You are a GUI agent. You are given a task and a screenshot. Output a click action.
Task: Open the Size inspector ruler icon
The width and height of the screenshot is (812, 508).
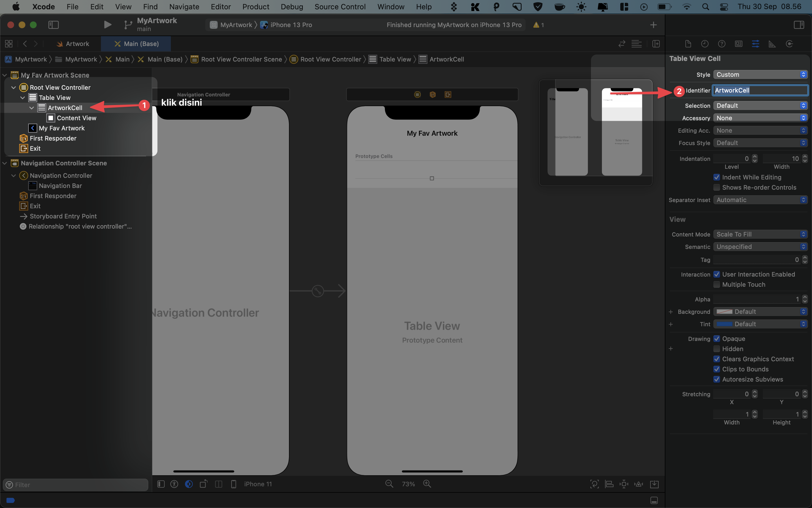772,44
